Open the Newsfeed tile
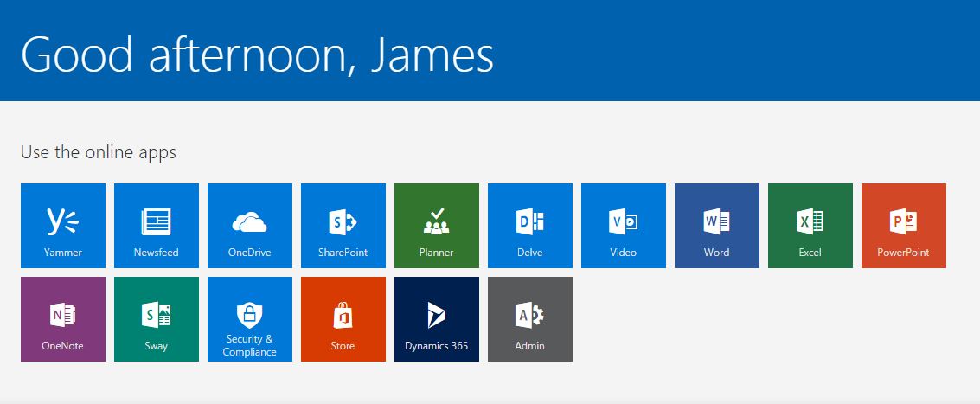Image resolution: width=980 pixels, height=404 pixels. 157,226
